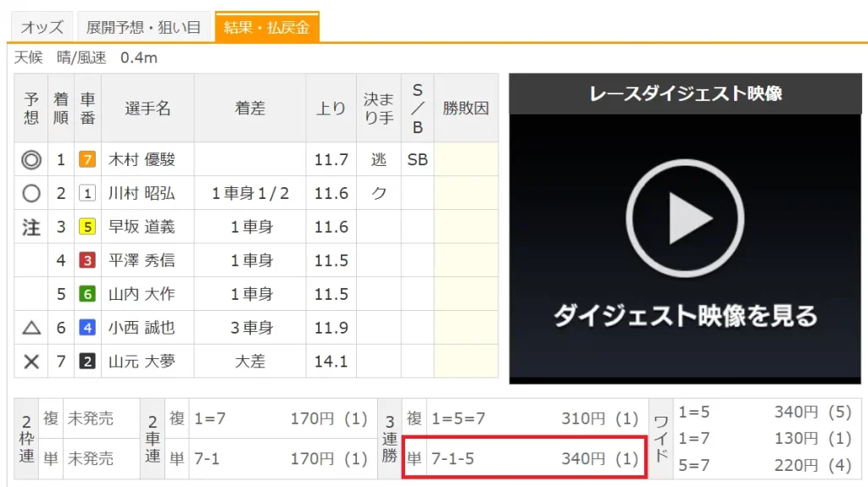Click the yellow number 5 rider badge

87,227
